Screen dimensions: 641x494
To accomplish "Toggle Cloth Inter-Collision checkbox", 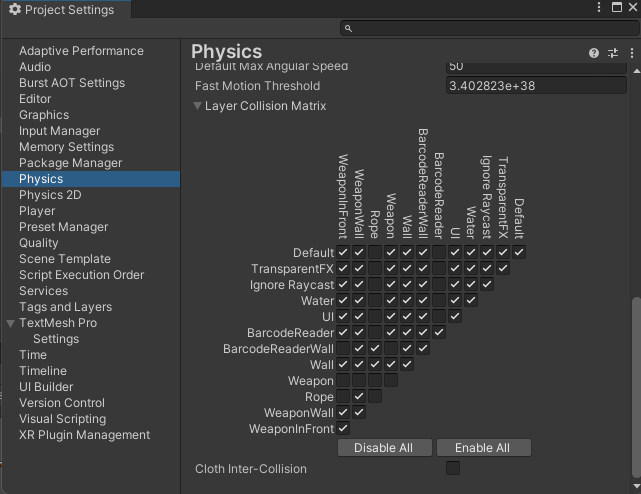I will [x=453, y=468].
